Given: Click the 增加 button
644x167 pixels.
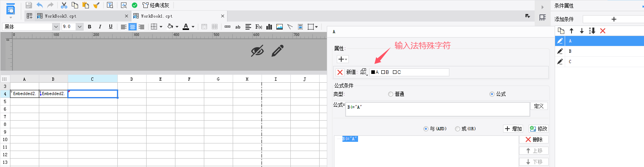Looking at the screenshot, I should click(513, 129).
